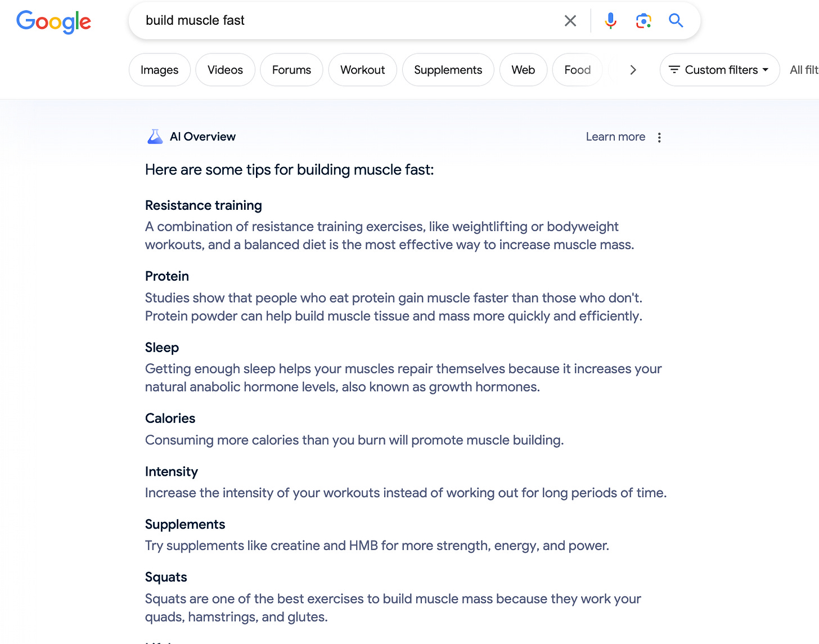Click the Protein heading

167,276
